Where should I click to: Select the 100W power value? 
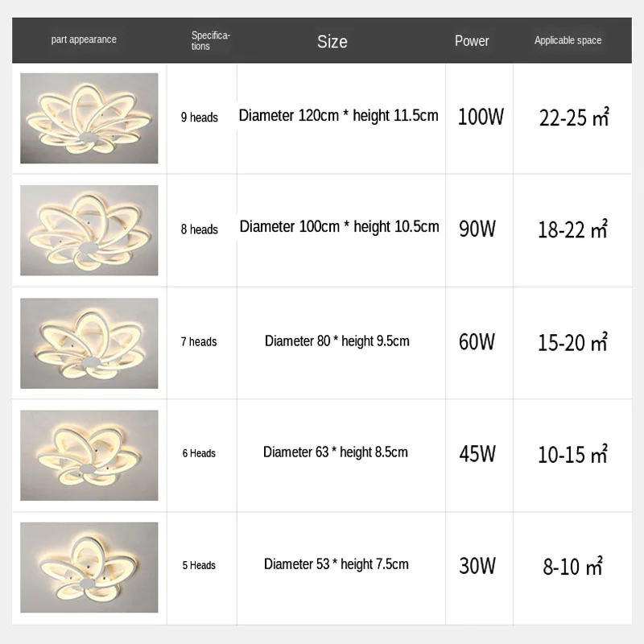(x=481, y=117)
